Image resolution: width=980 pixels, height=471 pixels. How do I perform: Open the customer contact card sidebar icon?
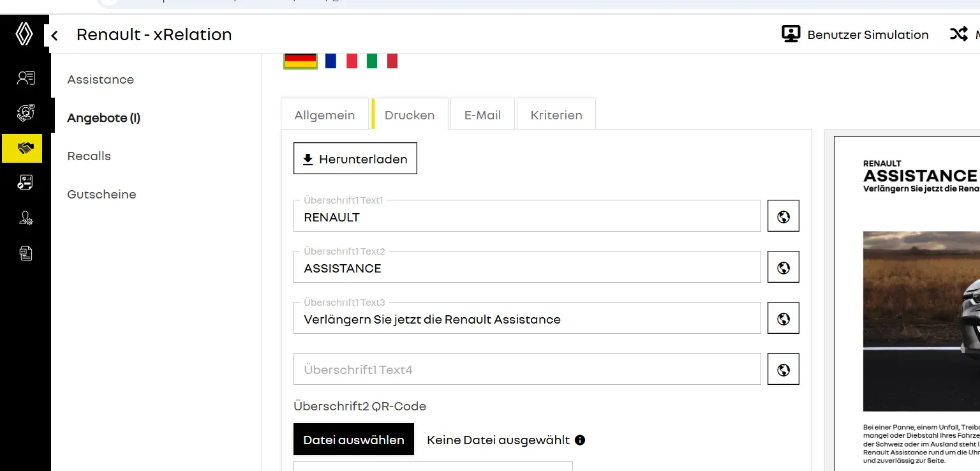coord(26,78)
